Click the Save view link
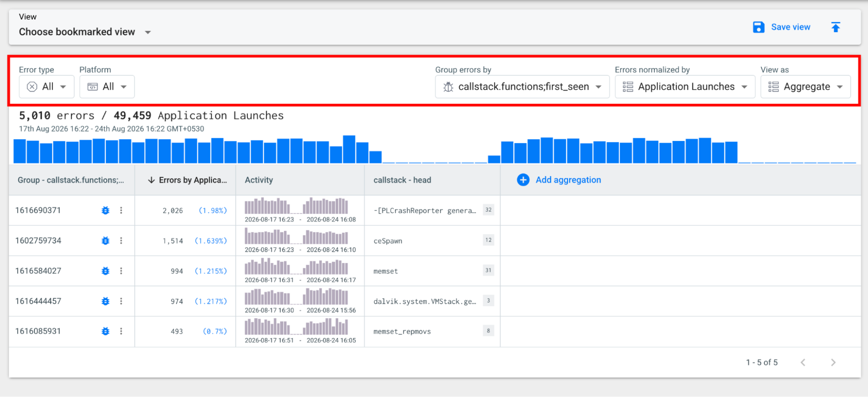868x397 pixels. click(x=791, y=27)
